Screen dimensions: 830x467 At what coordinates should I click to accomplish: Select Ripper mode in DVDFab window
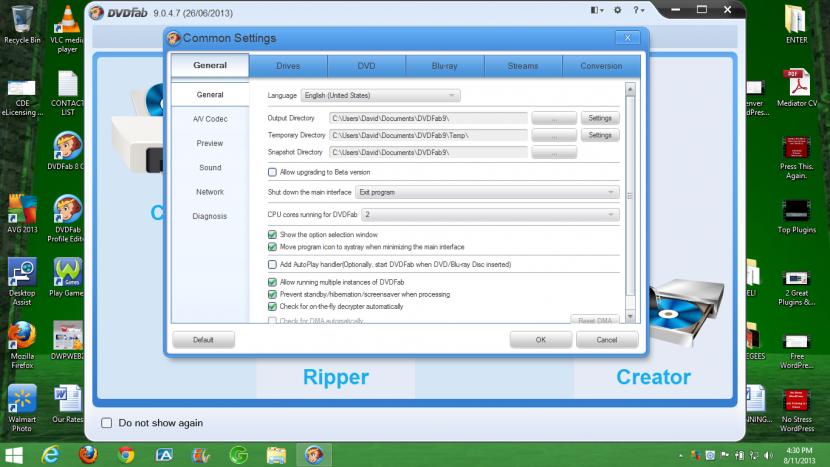pyautogui.click(x=336, y=377)
